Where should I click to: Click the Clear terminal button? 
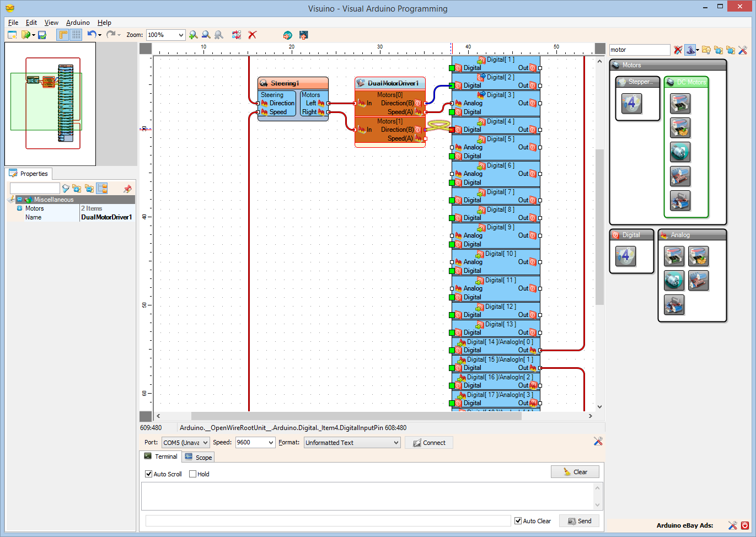(575, 471)
